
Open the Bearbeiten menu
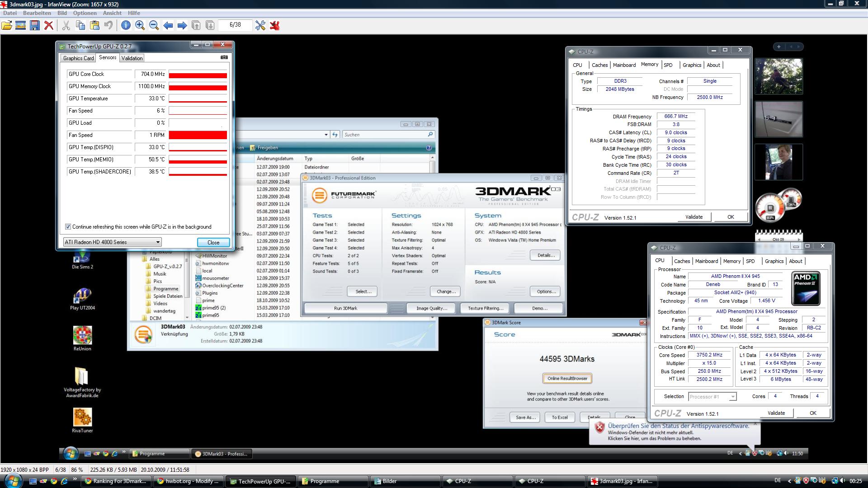click(37, 13)
